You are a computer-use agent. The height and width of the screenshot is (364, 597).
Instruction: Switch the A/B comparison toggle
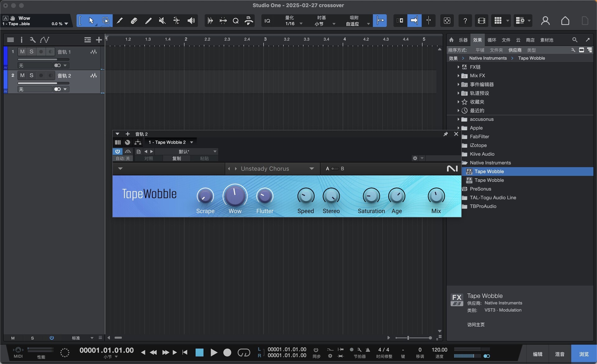(x=335, y=169)
